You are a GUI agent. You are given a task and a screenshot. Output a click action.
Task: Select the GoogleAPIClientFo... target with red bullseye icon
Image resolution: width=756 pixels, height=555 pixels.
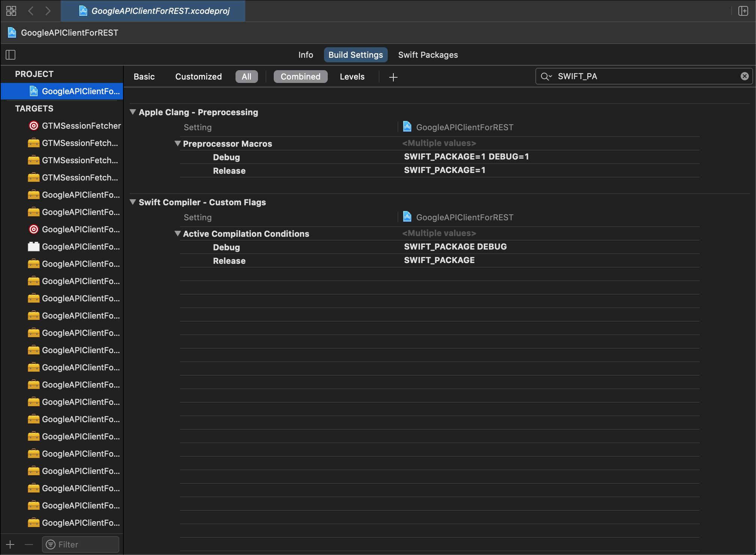[x=75, y=229]
